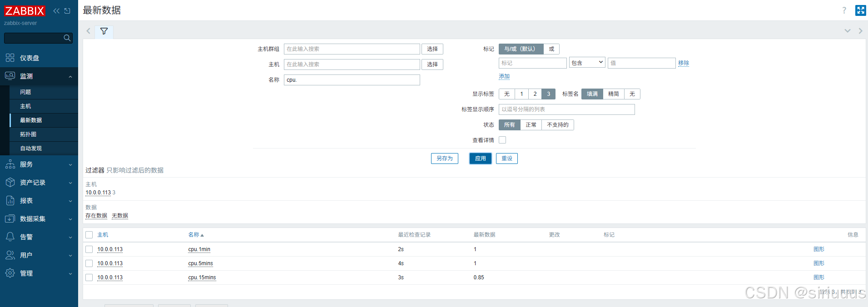Open the filter tabs list chevron
The width and height of the screenshot is (868, 307).
coord(848,31)
